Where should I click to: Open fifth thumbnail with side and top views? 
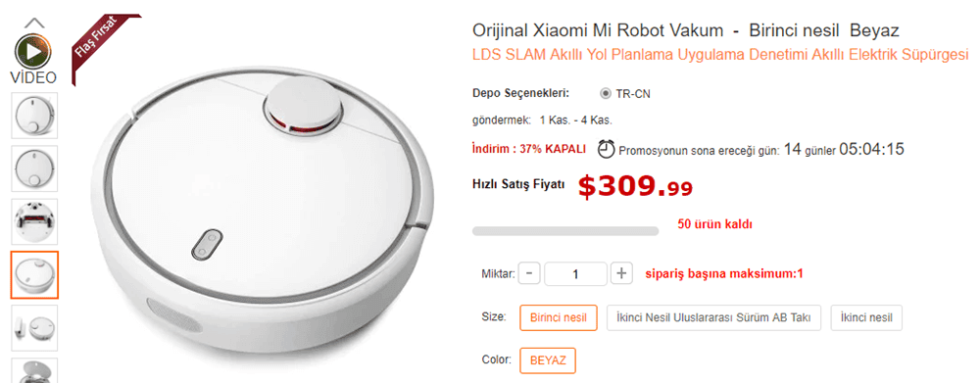(34, 328)
